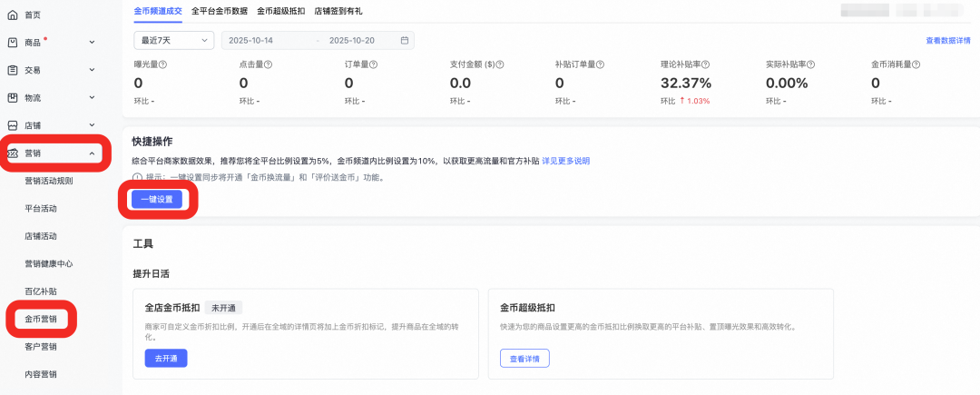
Task: Click help icon next to 金币消耗量
Action: point(916,64)
